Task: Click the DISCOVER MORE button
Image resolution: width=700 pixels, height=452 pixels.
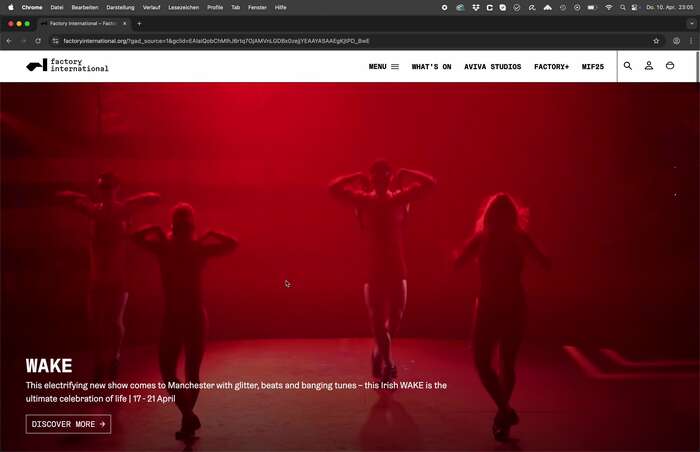Action: 68,424
